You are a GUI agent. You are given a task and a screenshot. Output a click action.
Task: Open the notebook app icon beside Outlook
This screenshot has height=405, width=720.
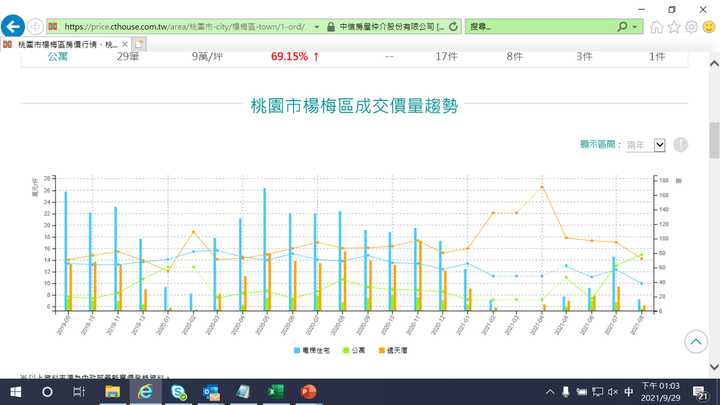[x=243, y=392]
